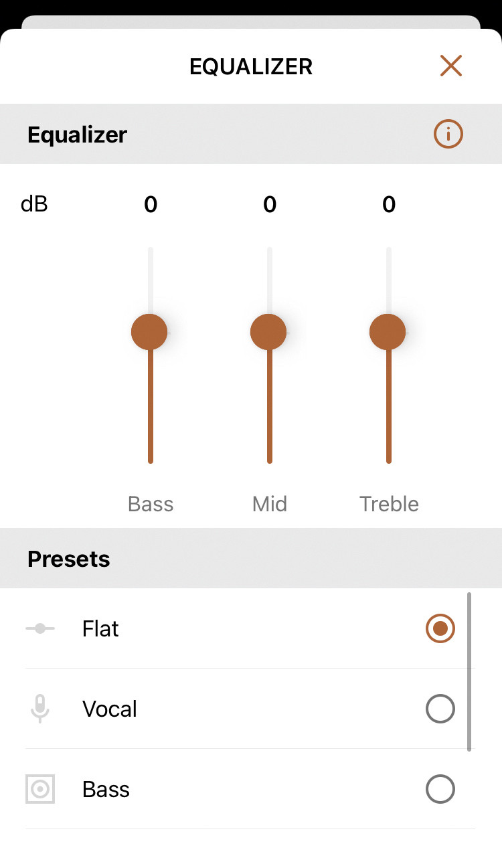
Task: Close the Equalizer panel
Action: point(451,66)
